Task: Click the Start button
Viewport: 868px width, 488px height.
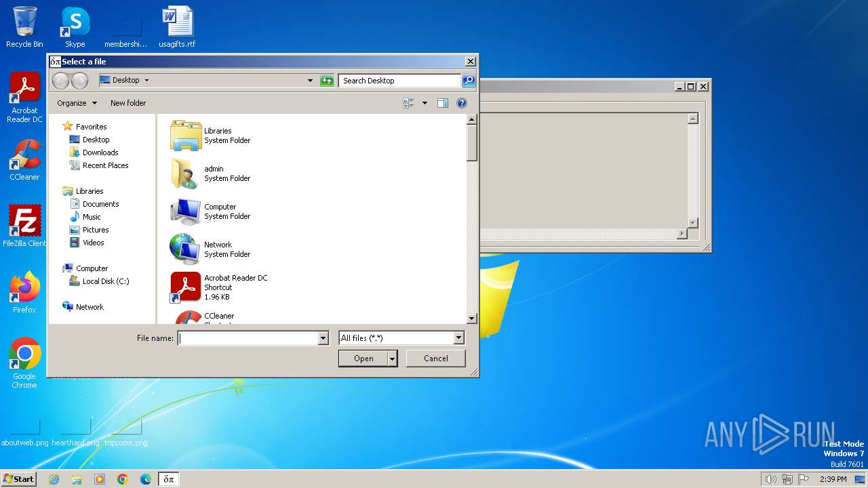Action: (19, 479)
